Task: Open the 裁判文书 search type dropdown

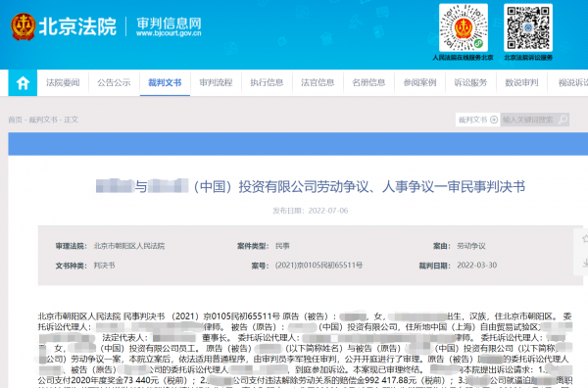Action: [x=478, y=120]
